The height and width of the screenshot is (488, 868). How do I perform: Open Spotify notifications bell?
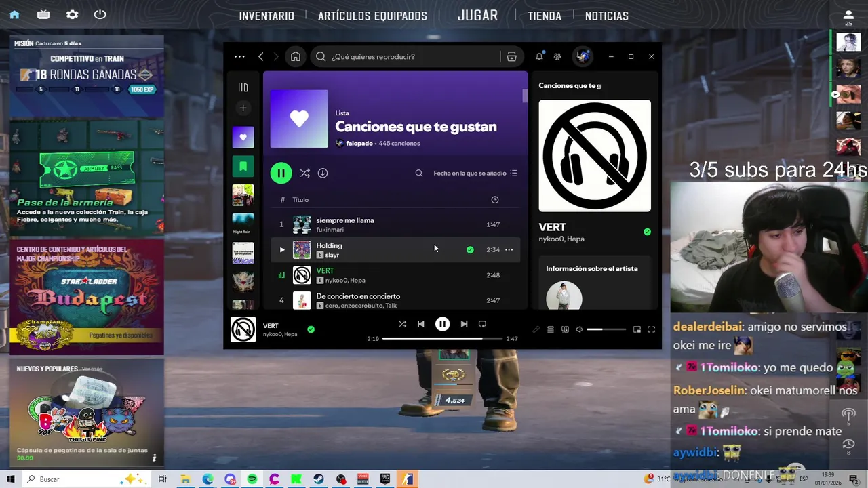[x=539, y=57]
